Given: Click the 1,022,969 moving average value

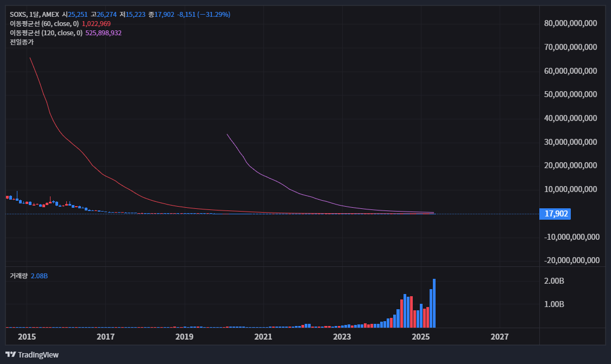Looking at the screenshot, I should (96, 24).
